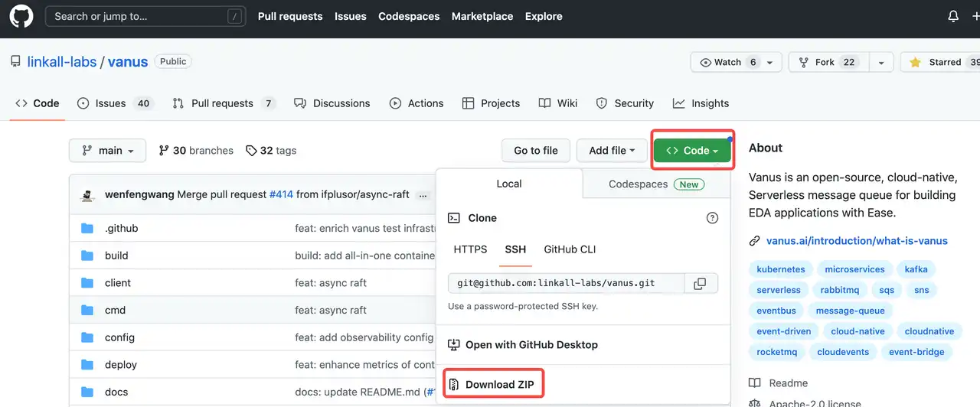Click the build folder icon
The width and height of the screenshot is (980, 407).
(87, 256)
